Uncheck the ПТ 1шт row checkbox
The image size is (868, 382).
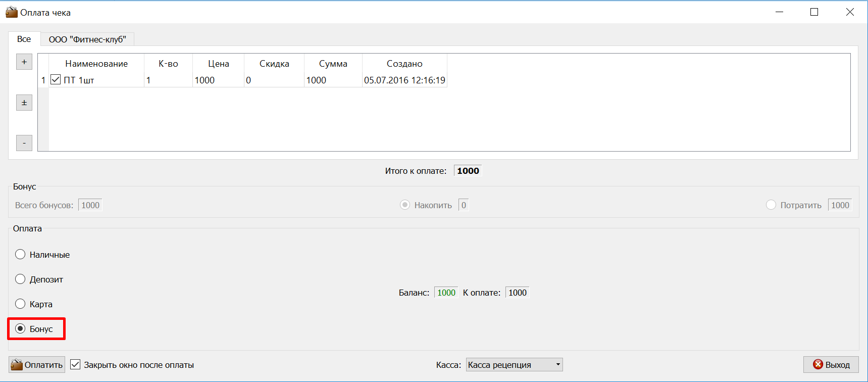56,80
